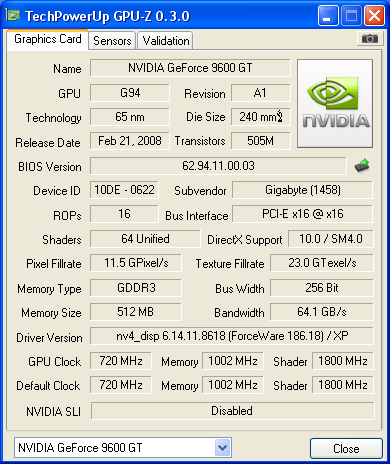Click the Revision field showing A1
The width and height of the screenshot is (390, 464).
260,93
